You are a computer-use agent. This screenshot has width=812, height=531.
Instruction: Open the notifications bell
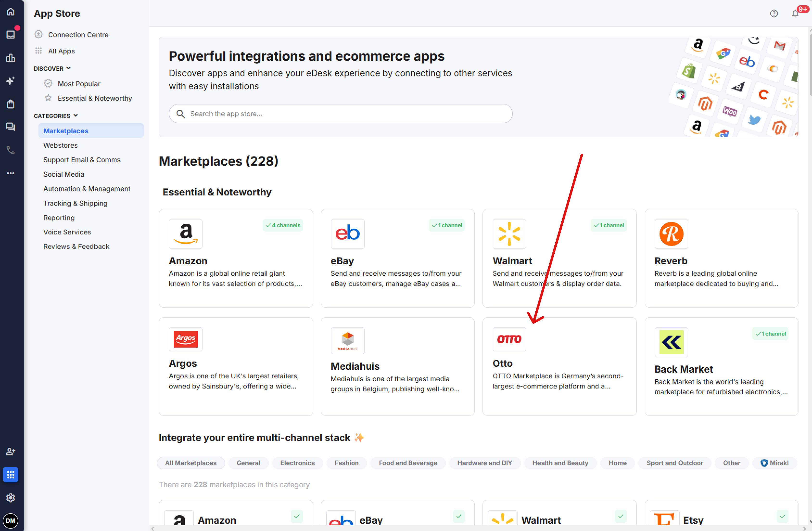click(x=795, y=14)
